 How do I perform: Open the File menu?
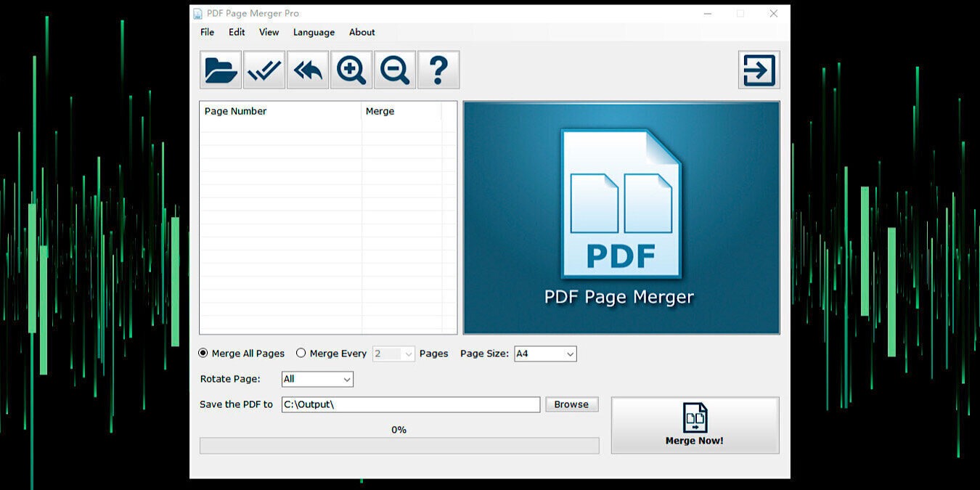click(207, 32)
